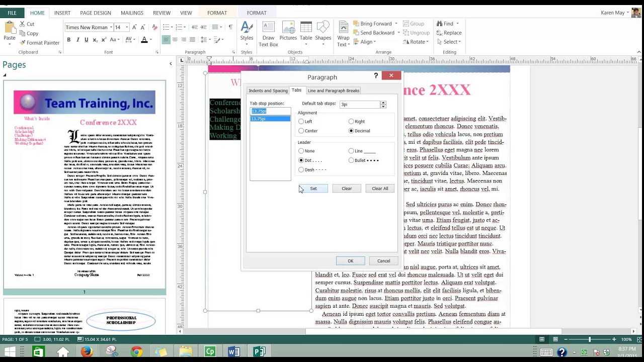
Task: Click the Tab stop position input field
Action: click(x=270, y=111)
